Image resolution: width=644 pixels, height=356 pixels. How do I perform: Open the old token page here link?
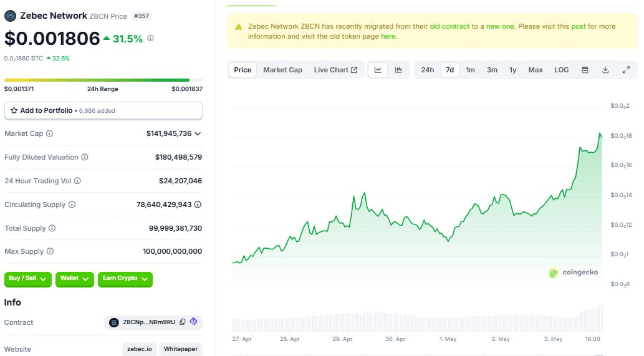tap(388, 36)
